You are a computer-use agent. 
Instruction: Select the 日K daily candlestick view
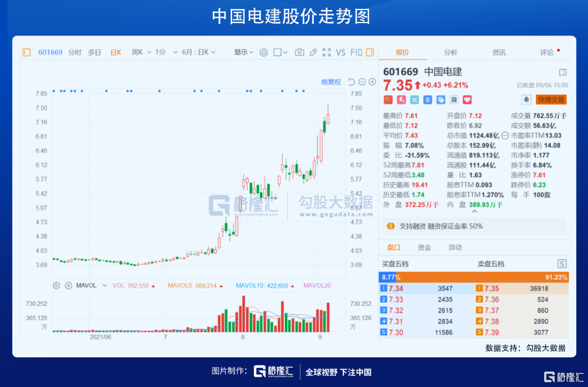[115, 52]
